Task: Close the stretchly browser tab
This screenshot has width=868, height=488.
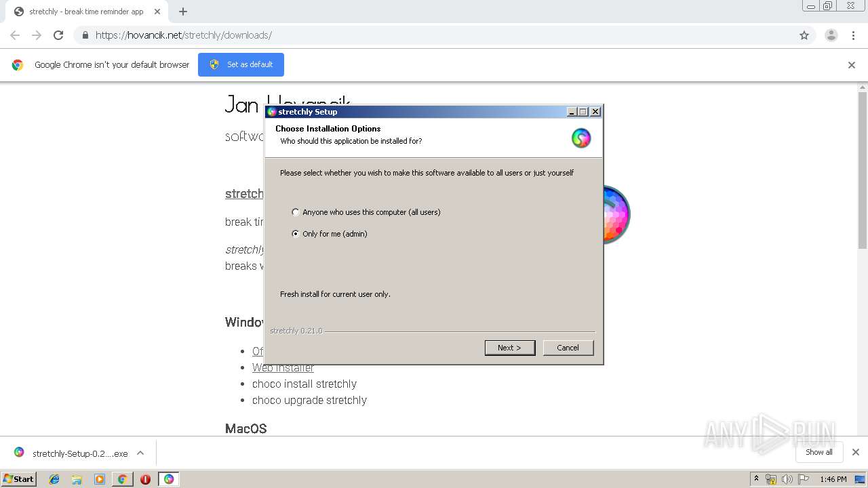Action: pos(157,12)
